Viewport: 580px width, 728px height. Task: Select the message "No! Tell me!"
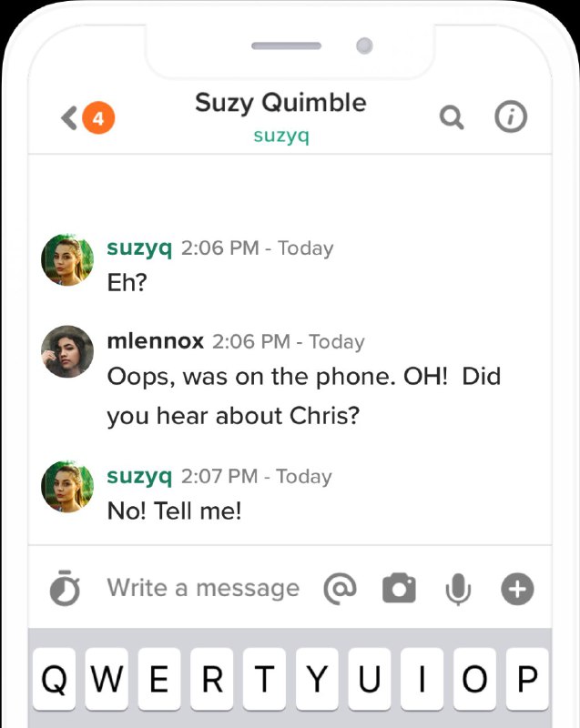pyautogui.click(x=175, y=511)
